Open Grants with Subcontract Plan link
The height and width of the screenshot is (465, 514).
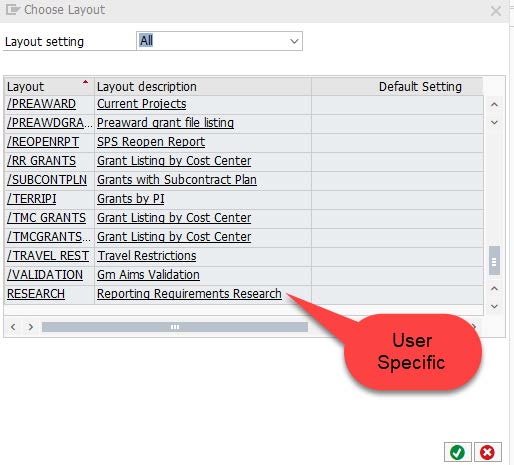[177, 180]
